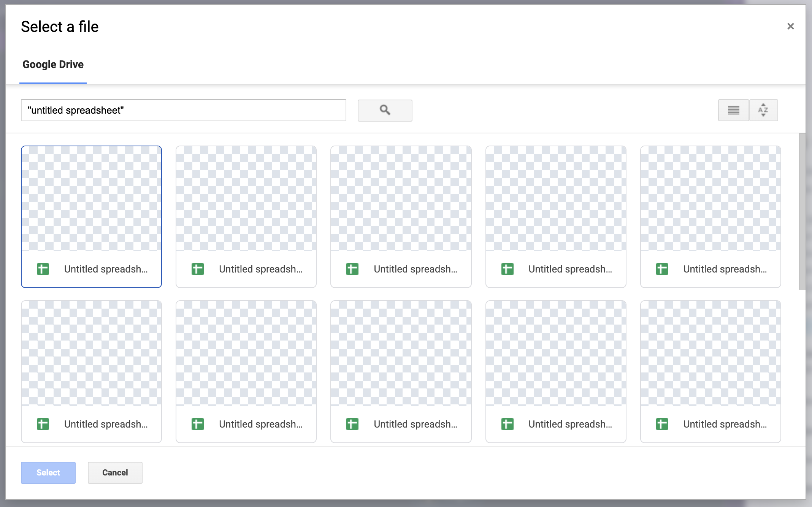This screenshot has height=507, width=812.
Task: Open the Google Drive tab
Action: tap(53, 65)
